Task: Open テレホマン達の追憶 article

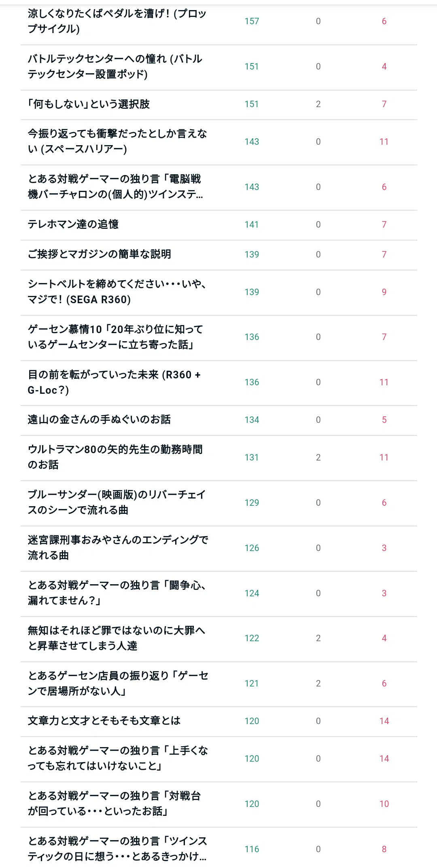Action: [73, 224]
